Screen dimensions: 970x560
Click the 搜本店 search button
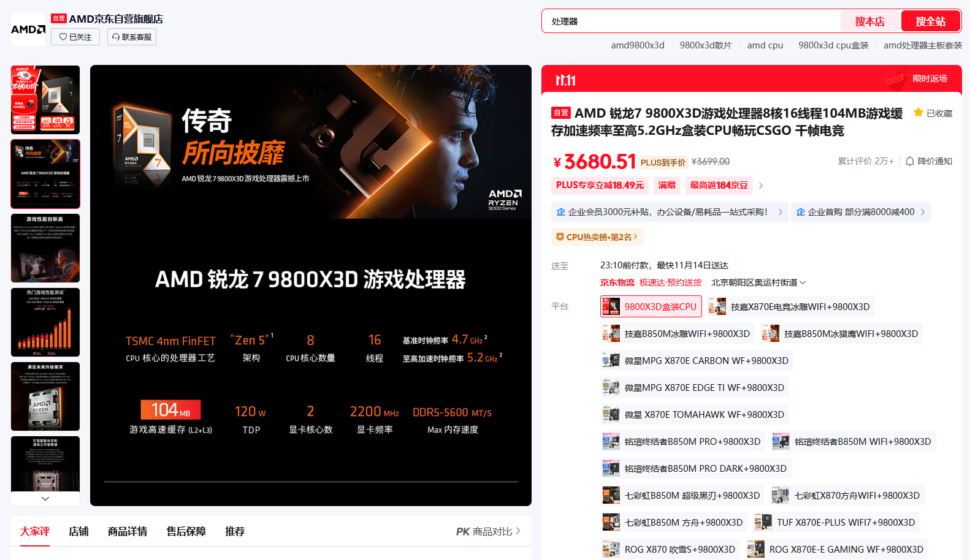point(869,21)
